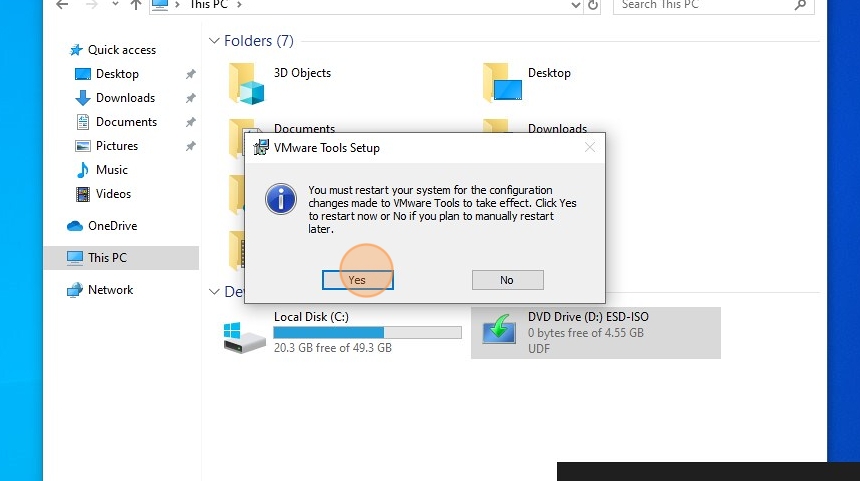Screen dimensions: 860x481
Task: Open recent locations dropdown arrow
Action: pyautogui.click(x=115, y=4)
